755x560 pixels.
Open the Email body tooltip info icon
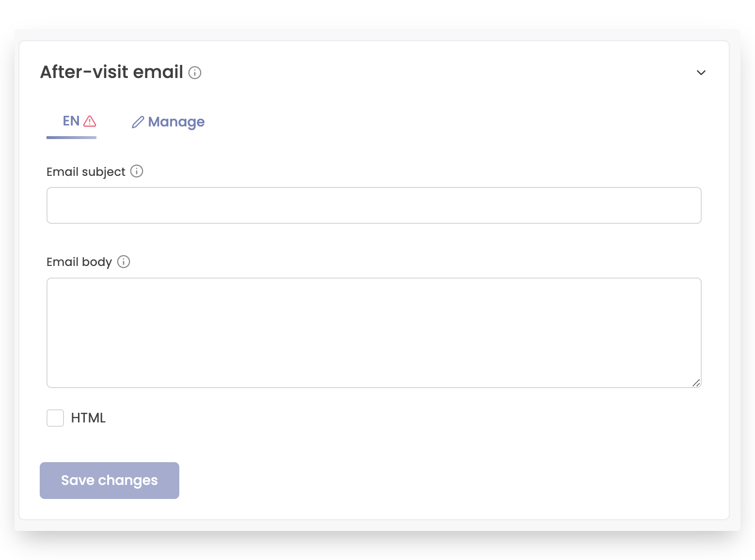(x=124, y=262)
